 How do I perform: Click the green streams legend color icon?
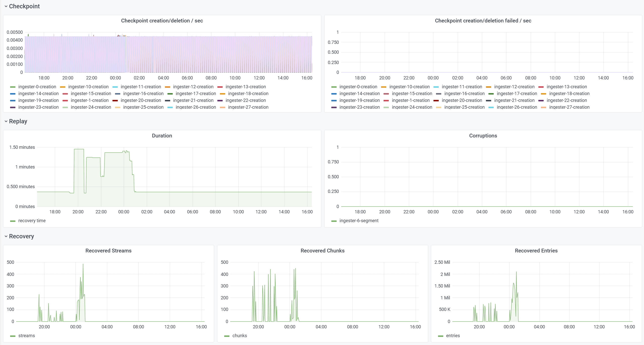tap(13, 336)
